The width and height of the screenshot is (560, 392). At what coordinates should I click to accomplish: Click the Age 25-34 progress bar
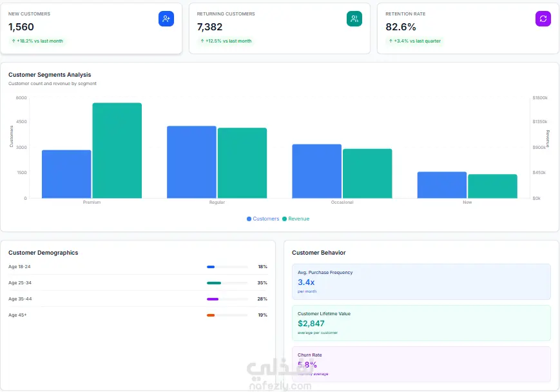pyautogui.click(x=227, y=283)
